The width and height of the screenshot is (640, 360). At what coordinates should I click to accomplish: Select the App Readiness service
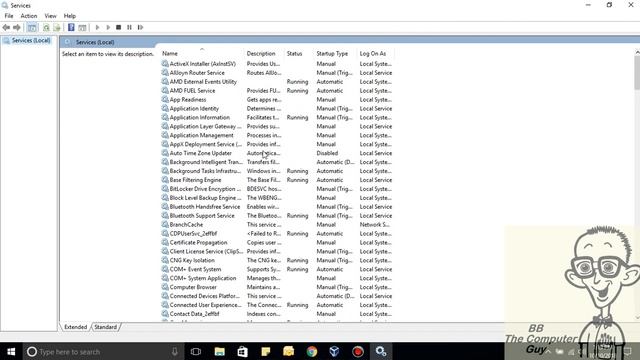[x=188, y=100]
